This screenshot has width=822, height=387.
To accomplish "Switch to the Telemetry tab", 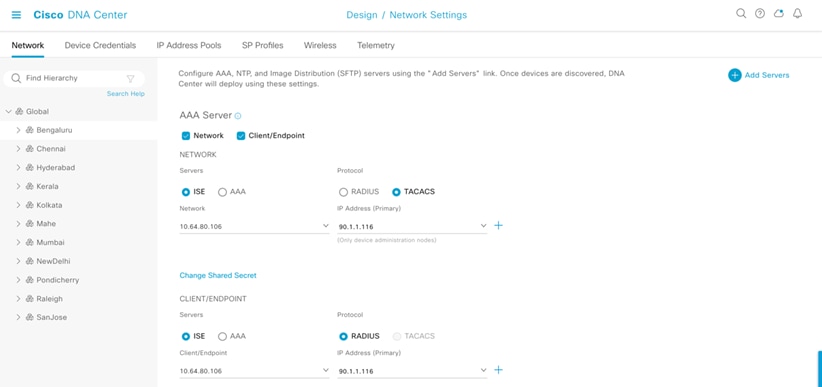I will click(x=376, y=46).
